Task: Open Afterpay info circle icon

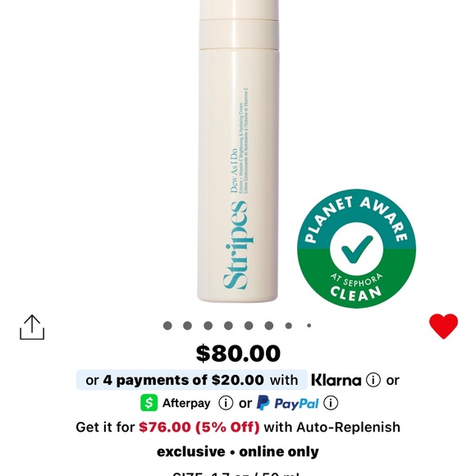Action: (x=226, y=403)
